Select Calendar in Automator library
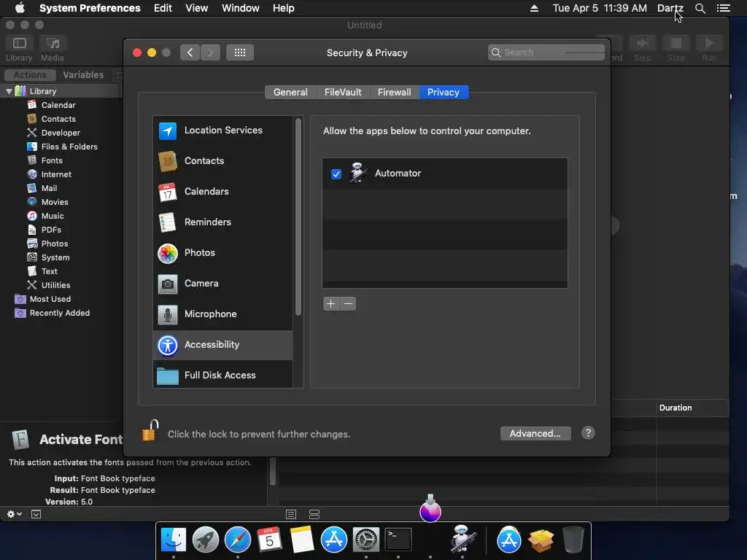 tap(58, 105)
